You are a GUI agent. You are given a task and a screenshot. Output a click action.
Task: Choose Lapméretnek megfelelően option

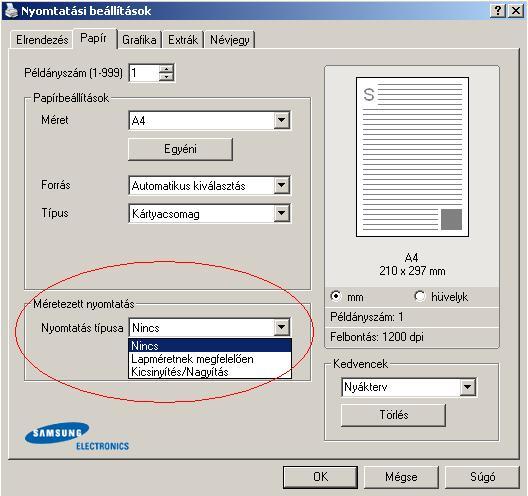[x=210, y=359]
